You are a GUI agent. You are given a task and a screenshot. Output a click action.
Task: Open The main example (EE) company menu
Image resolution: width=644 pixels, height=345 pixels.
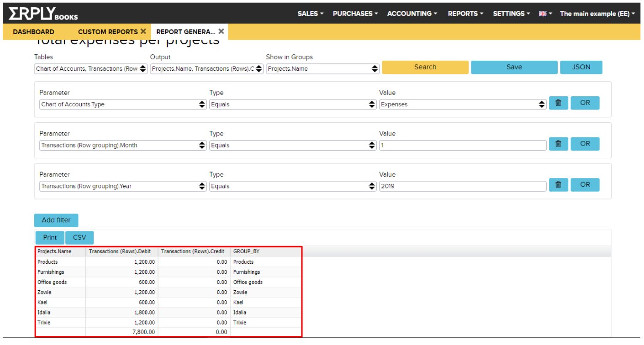(x=597, y=14)
